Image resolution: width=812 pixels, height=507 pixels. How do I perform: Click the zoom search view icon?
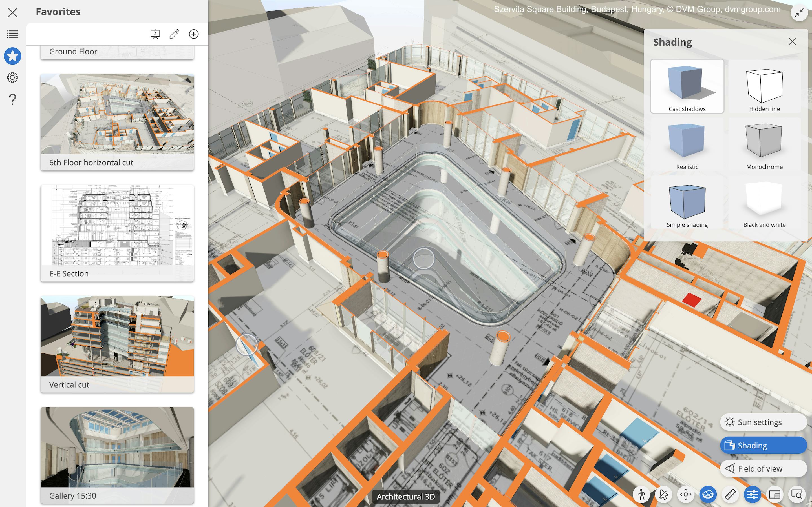(x=796, y=494)
